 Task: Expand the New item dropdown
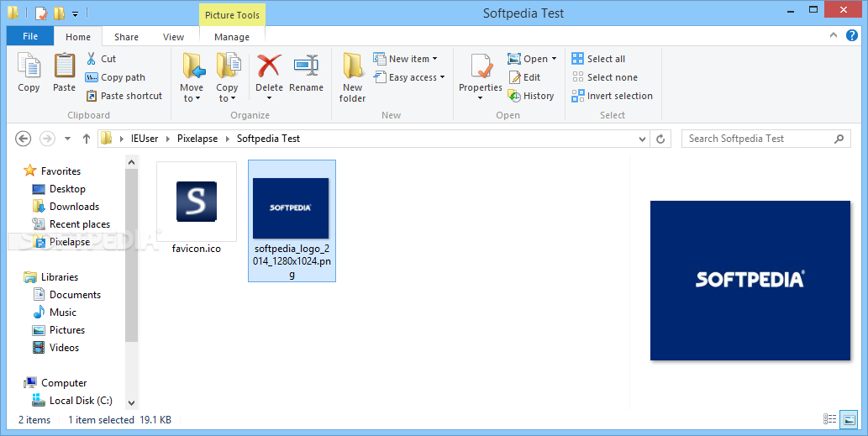[434, 59]
